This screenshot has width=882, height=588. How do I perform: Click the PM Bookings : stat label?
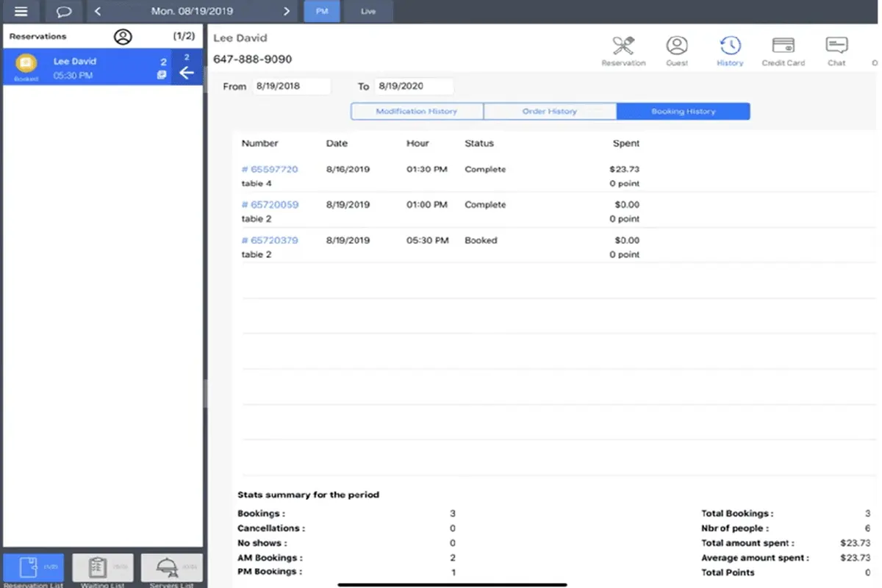click(270, 572)
